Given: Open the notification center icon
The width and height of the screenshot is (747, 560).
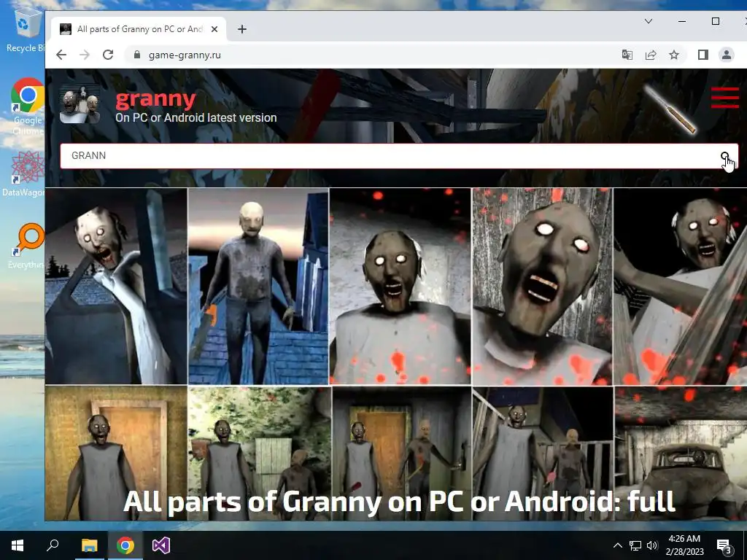Looking at the screenshot, I should 724,546.
